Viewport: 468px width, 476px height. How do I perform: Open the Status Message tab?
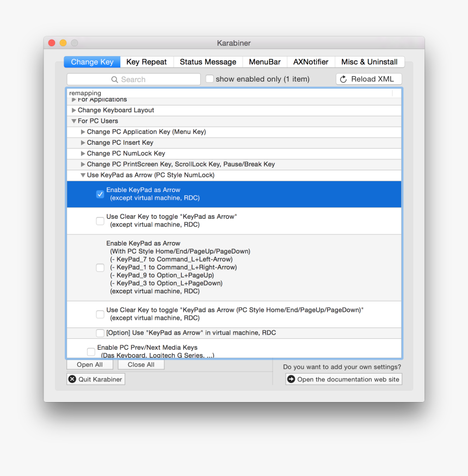click(208, 62)
